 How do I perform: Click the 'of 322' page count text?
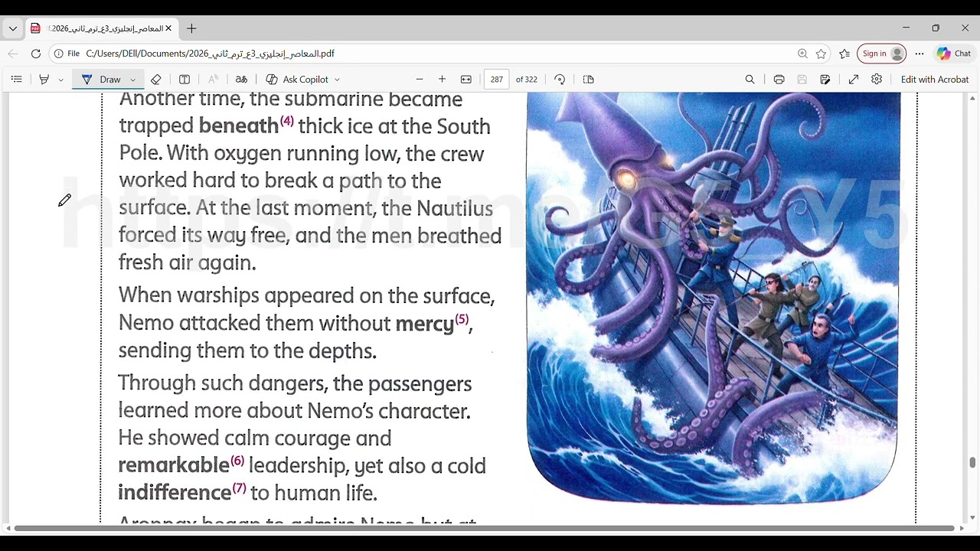point(527,80)
